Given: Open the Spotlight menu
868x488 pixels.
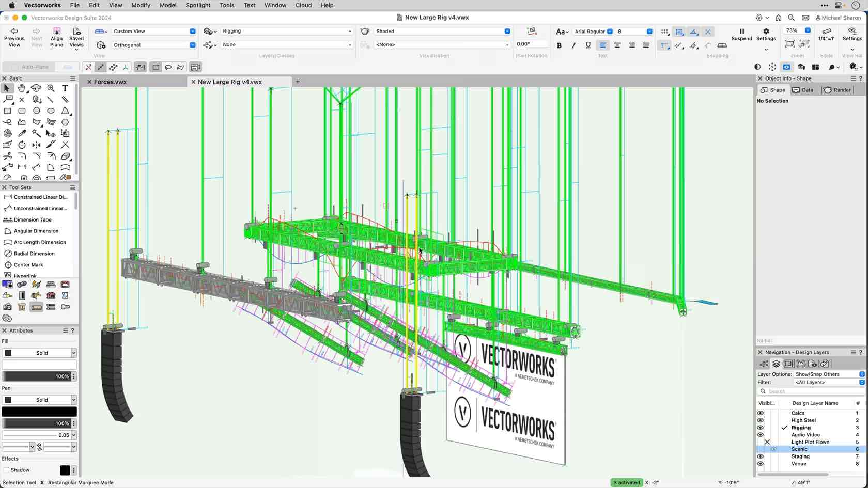Looking at the screenshot, I should coord(198,5).
